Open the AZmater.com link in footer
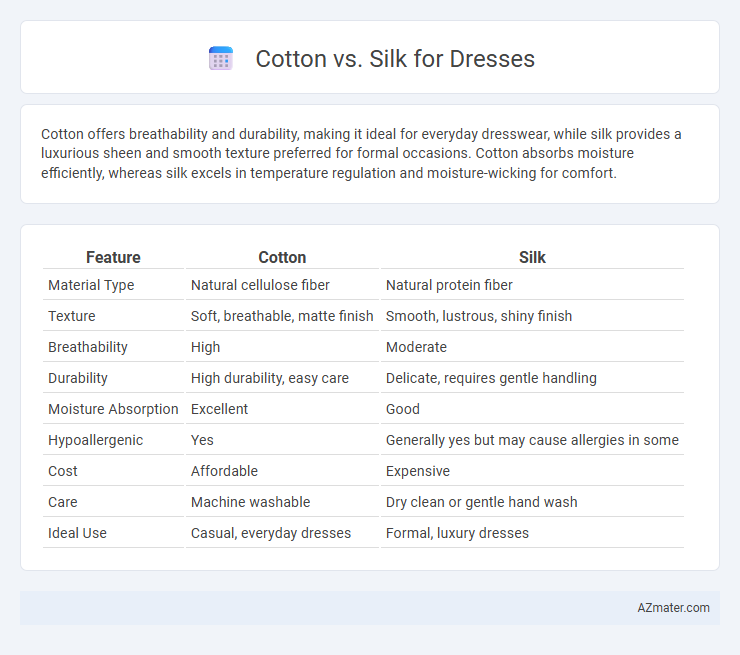 (673, 608)
